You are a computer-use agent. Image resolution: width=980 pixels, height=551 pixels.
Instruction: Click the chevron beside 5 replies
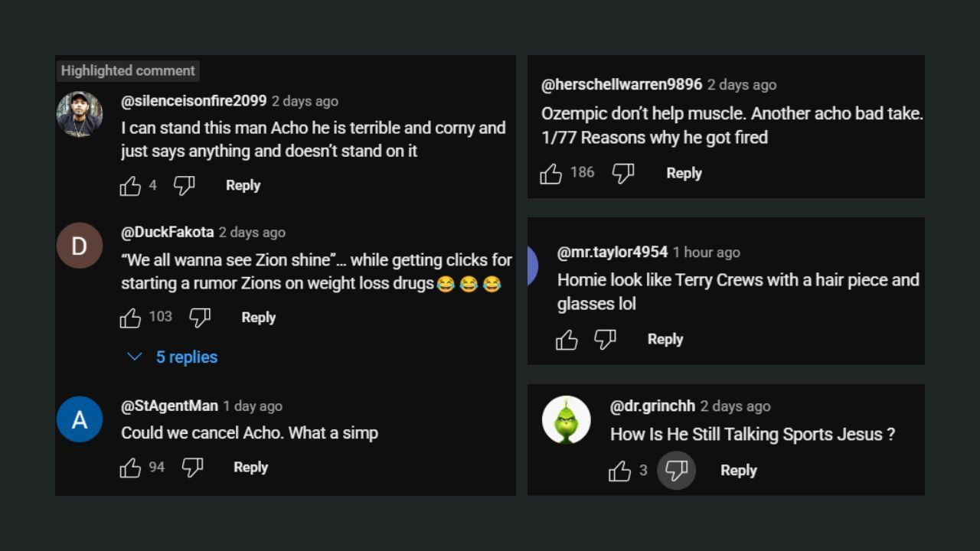click(x=135, y=357)
